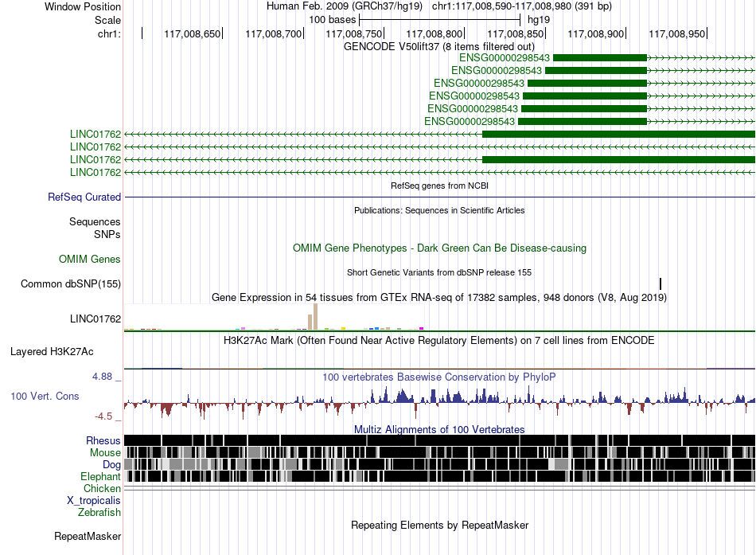Screen dimensions: 756x555
Task: Open Gene Expression in 54 tissues GTEx title
Action: pyautogui.click(x=439, y=297)
